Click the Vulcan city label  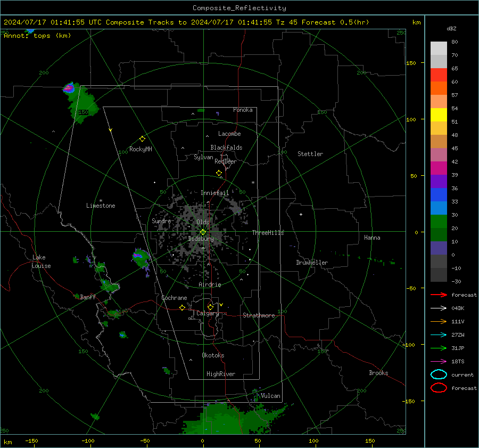(x=270, y=396)
